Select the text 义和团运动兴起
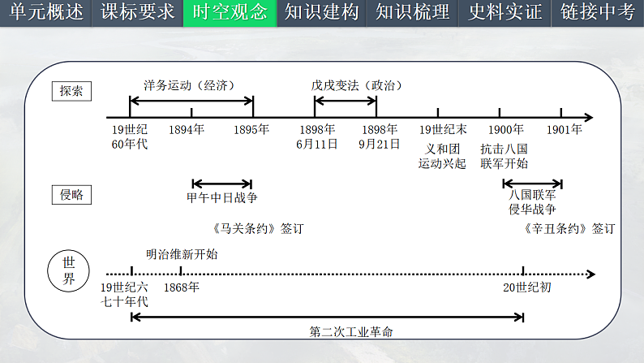 click(x=442, y=156)
